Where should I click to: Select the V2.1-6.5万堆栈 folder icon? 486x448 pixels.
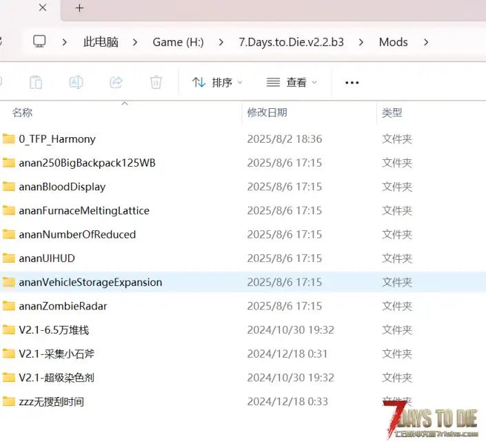(9, 329)
